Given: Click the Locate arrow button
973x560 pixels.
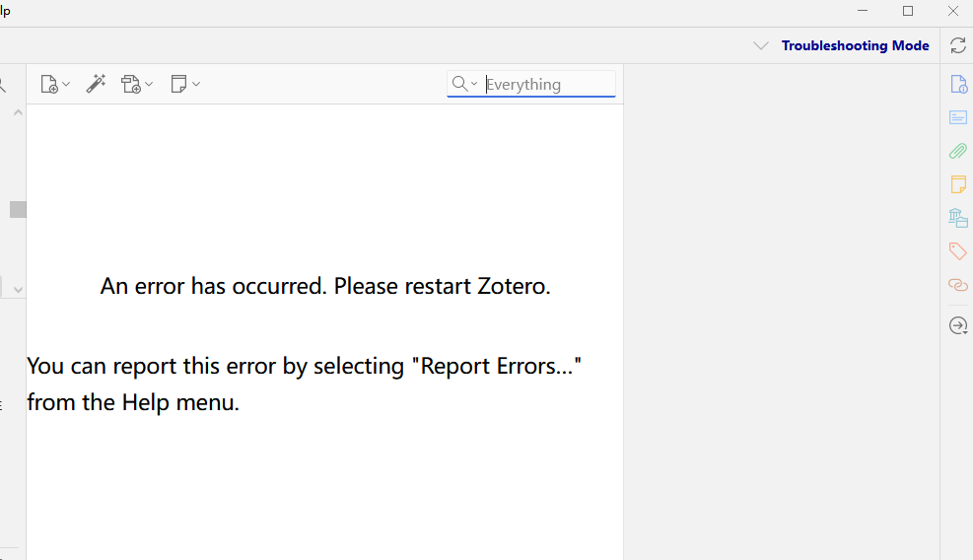Looking at the screenshot, I should pos(958,326).
